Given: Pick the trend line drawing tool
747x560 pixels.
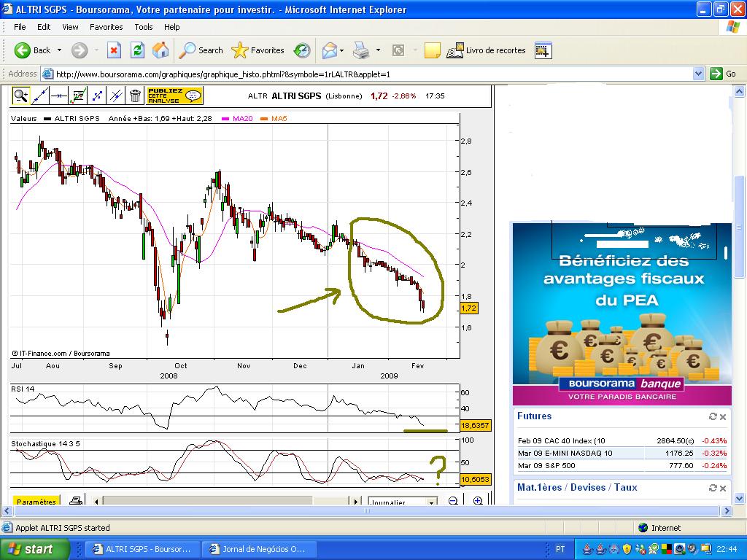Looking at the screenshot, I should click(x=40, y=96).
